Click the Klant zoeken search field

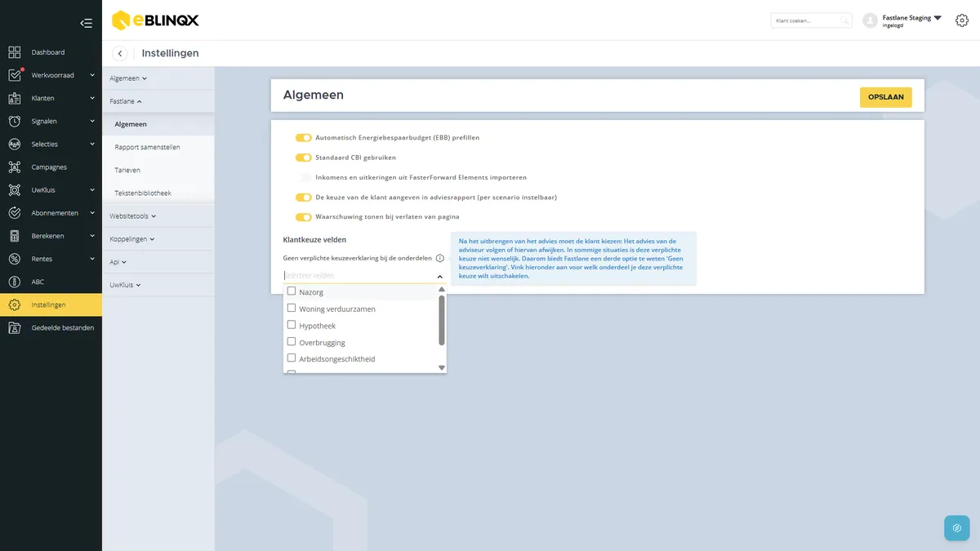tap(811, 20)
